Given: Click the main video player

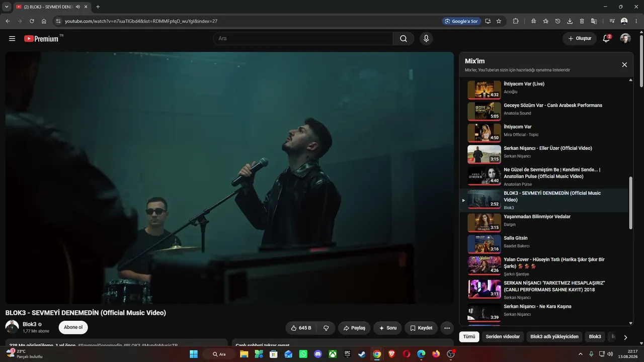Looking at the screenshot, I should point(229,178).
